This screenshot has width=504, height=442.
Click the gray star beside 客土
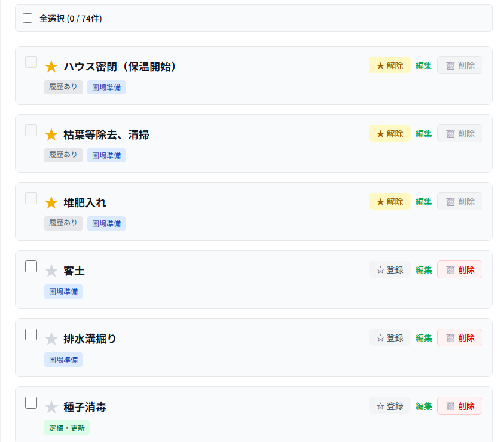pos(51,271)
